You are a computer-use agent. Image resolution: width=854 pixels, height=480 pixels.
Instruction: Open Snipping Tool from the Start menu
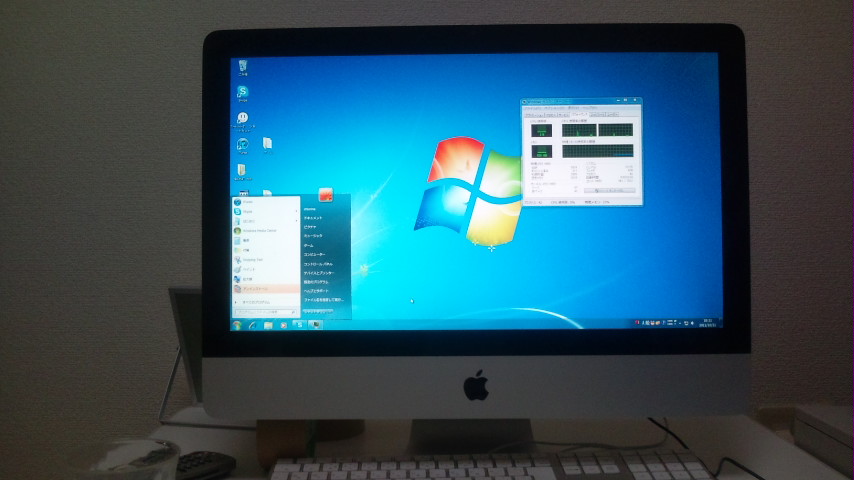[x=266, y=260]
